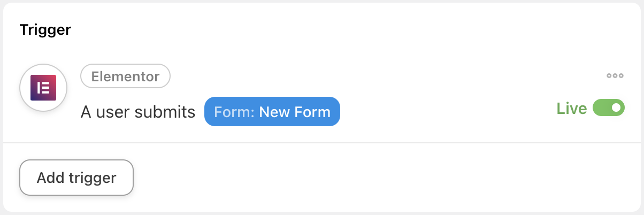The height and width of the screenshot is (215, 644).
Task: Click the Trigger section heading
Action: coord(45,30)
